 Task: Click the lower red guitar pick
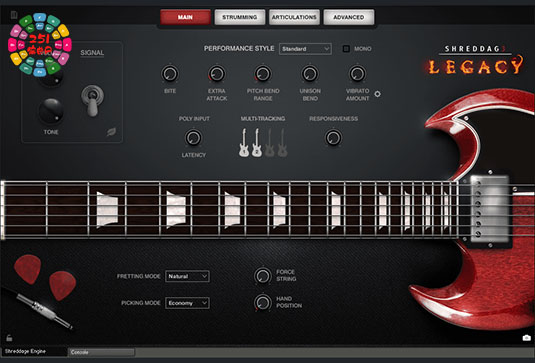(x=62, y=286)
